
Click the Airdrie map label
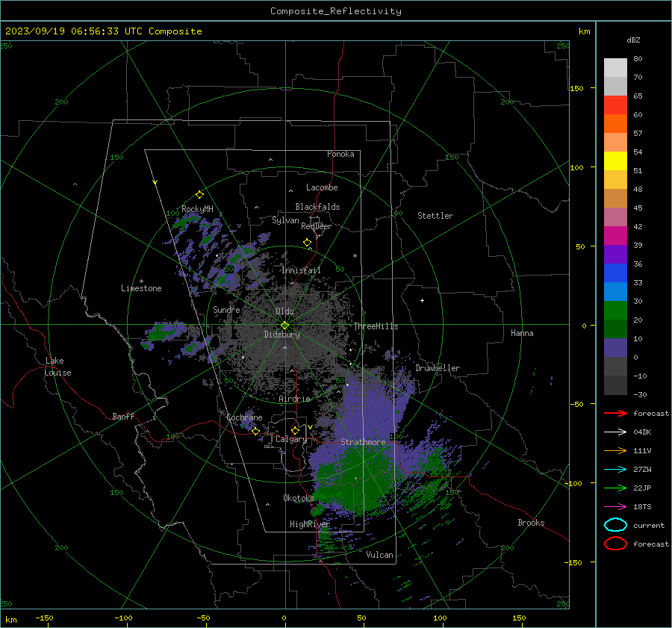[x=294, y=399]
